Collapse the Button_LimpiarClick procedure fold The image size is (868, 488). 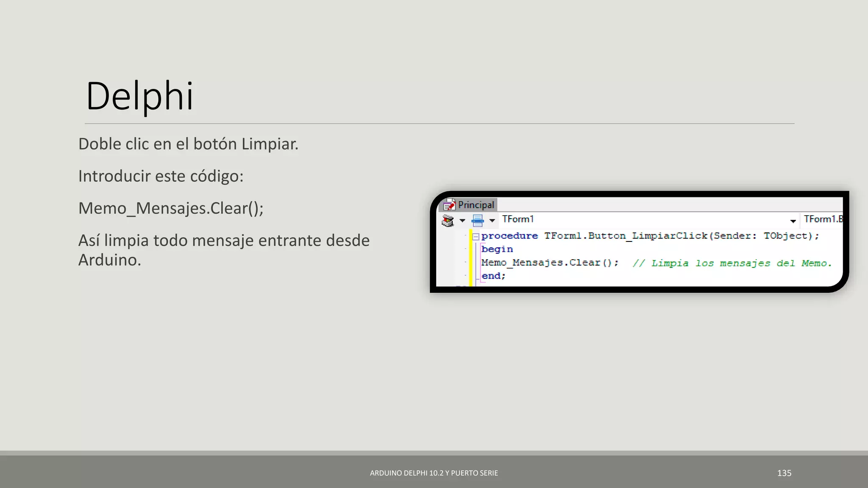(476, 237)
